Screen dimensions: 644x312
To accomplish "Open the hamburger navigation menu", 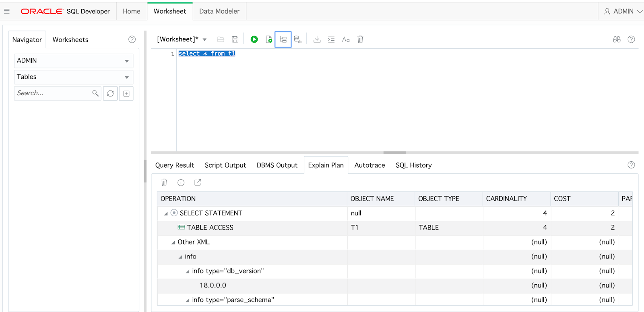I will [7, 11].
